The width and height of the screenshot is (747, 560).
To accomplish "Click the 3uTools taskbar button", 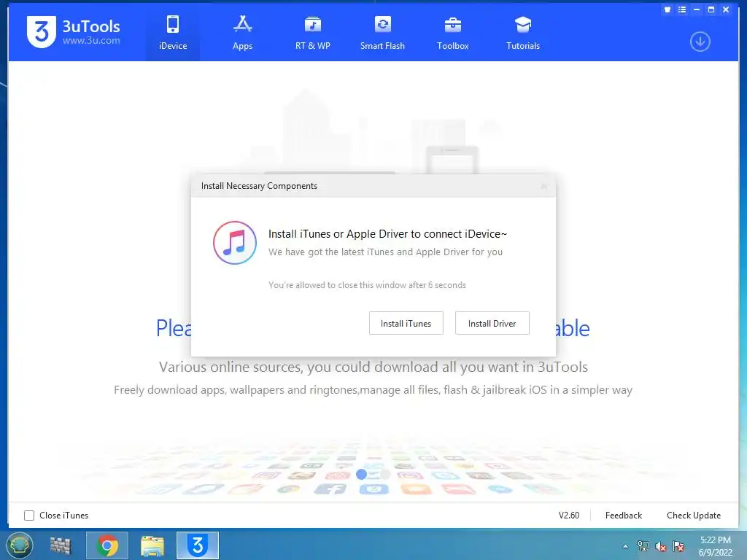I will (x=198, y=545).
